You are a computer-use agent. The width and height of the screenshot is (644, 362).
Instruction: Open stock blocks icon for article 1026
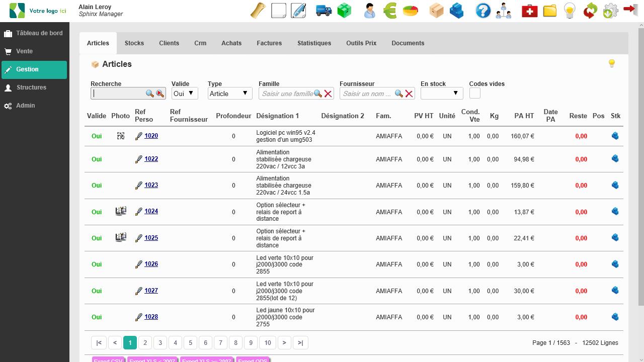click(615, 264)
